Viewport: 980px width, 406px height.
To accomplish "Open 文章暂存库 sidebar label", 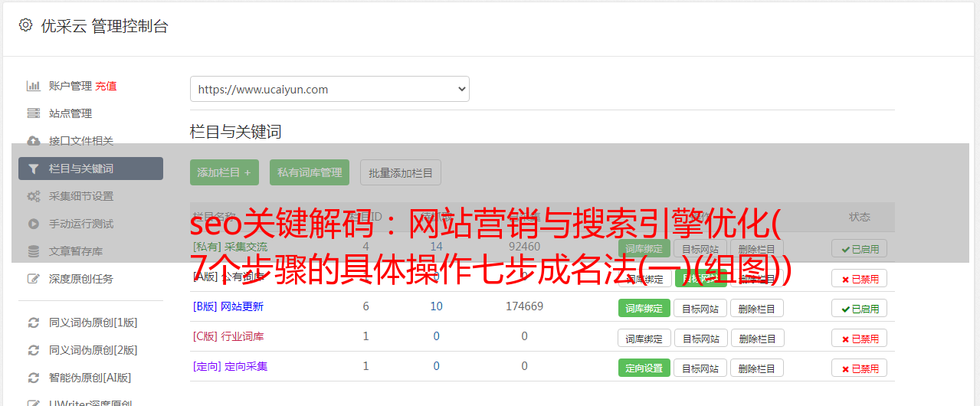I will [76, 251].
